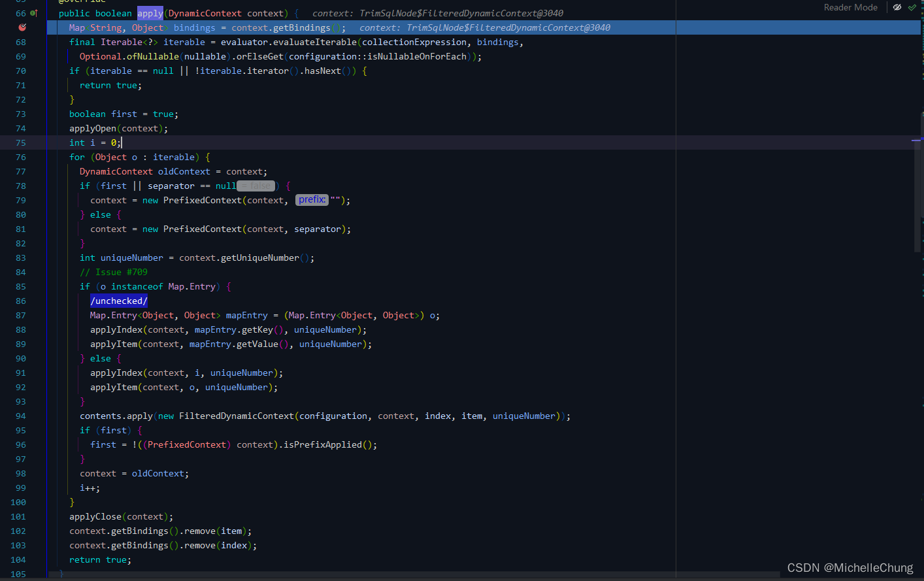The image size is (924, 581).
Task: Click "applyClose(context);" on line 101
Action: click(x=122, y=516)
